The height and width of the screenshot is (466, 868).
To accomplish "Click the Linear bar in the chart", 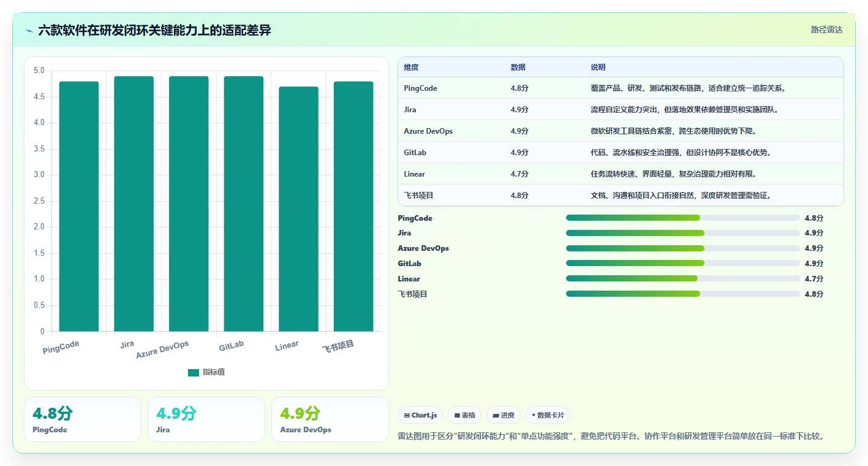I will (x=298, y=209).
